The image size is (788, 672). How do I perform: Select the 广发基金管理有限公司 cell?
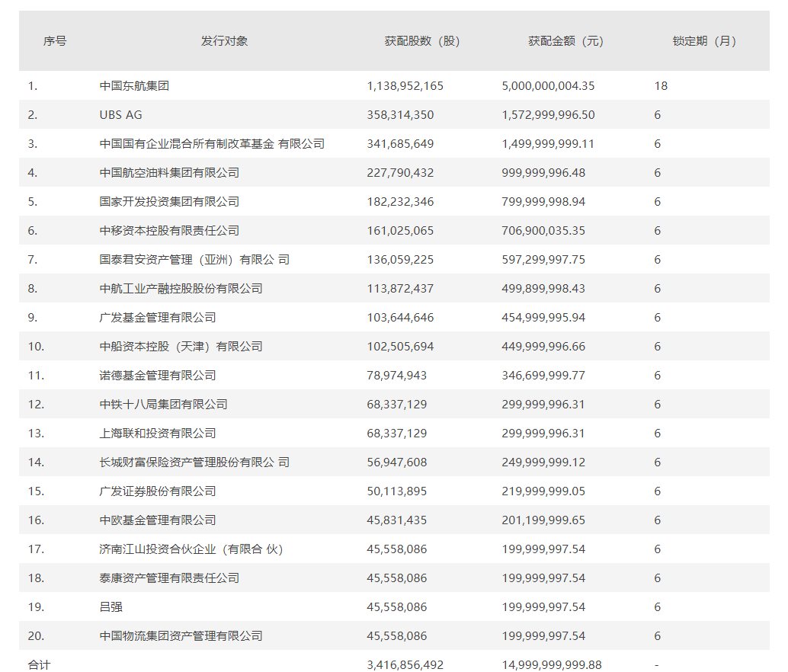click(157, 318)
